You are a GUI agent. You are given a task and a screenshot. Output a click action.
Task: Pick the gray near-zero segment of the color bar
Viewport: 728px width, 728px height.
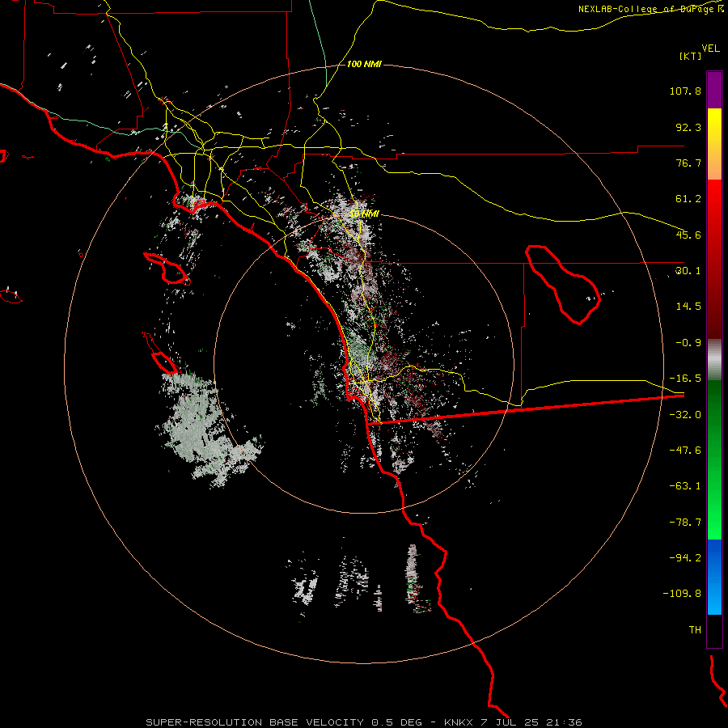tap(714, 360)
